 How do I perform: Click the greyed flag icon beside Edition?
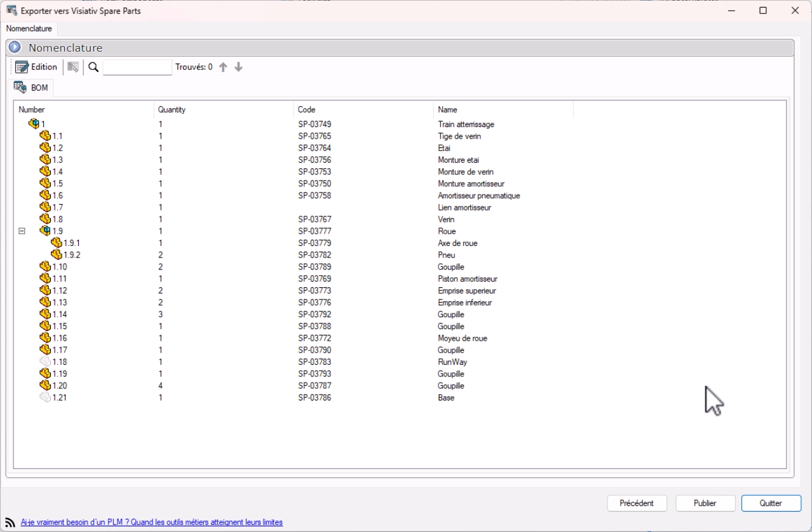[x=73, y=67]
